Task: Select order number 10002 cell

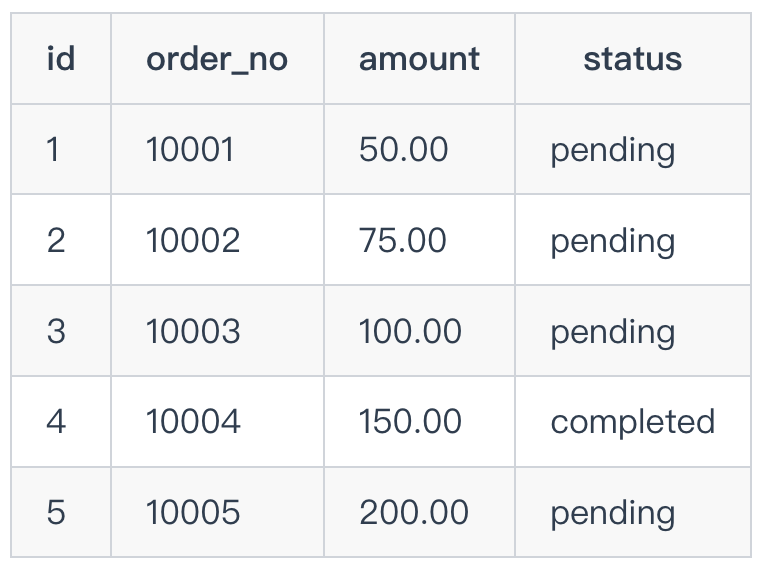Action: tap(217, 240)
